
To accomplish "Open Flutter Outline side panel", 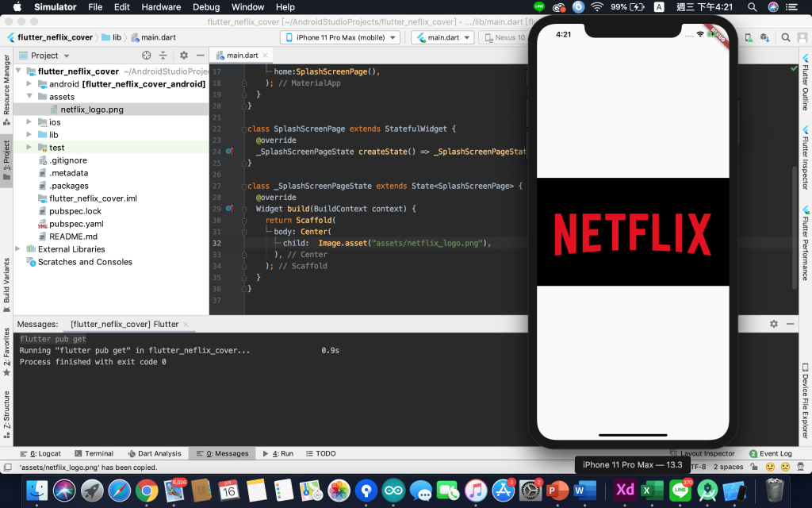I will (x=806, y=83).
